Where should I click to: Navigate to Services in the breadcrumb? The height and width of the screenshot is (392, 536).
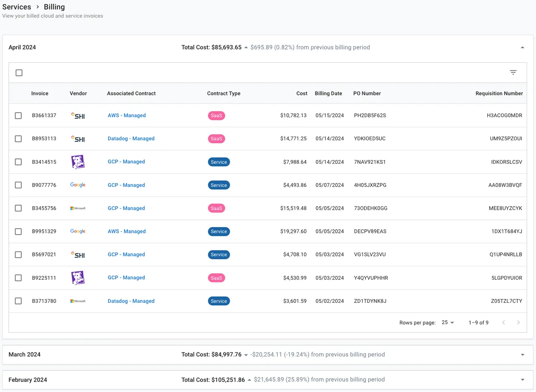(x=17, y=7)
